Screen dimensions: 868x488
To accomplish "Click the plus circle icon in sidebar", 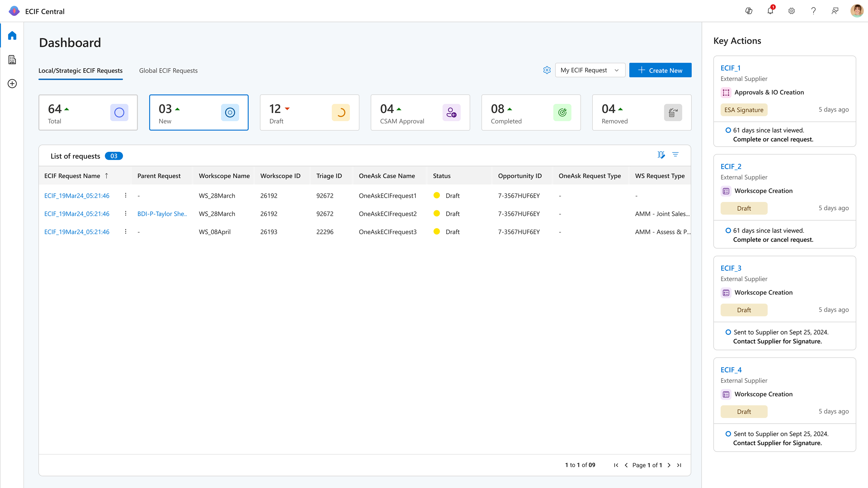I will [x=12, y=83].
